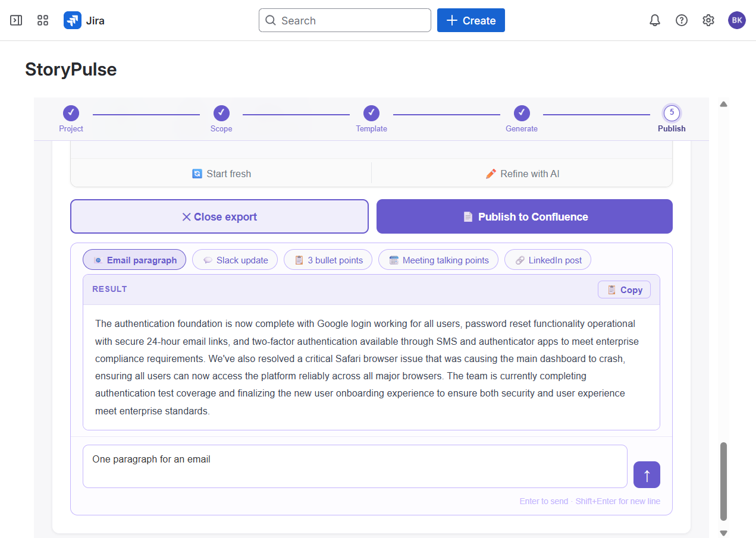Select the LinkedIn post tab

click(548, 260)
